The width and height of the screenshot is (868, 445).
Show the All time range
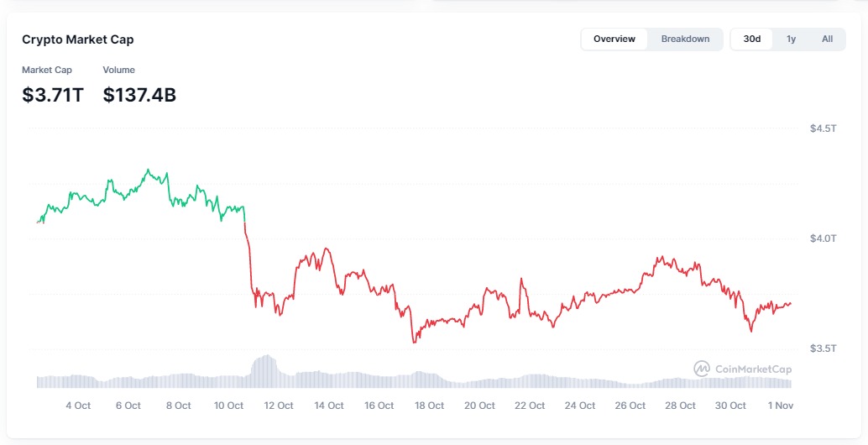pos(827,39)
